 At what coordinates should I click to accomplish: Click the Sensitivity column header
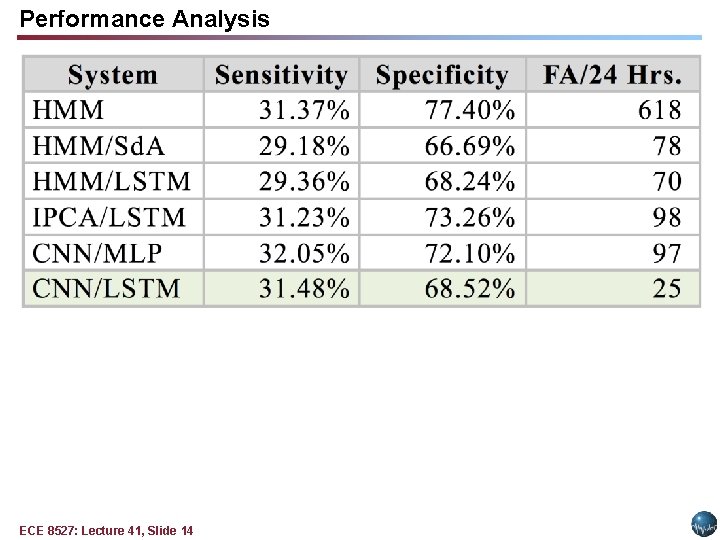281,74
